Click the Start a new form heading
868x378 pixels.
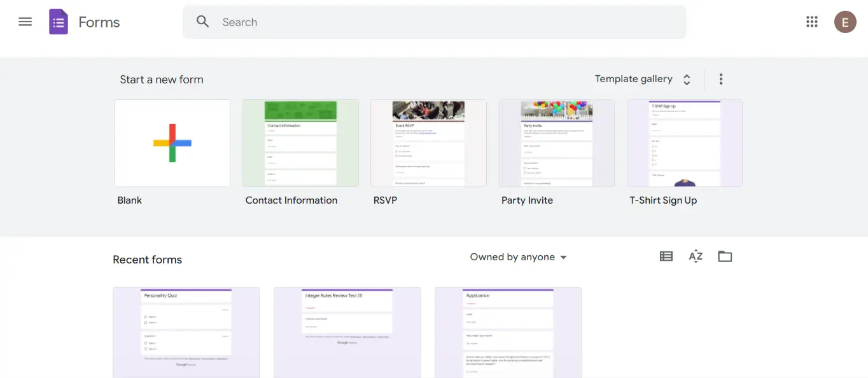coord(162,80)
